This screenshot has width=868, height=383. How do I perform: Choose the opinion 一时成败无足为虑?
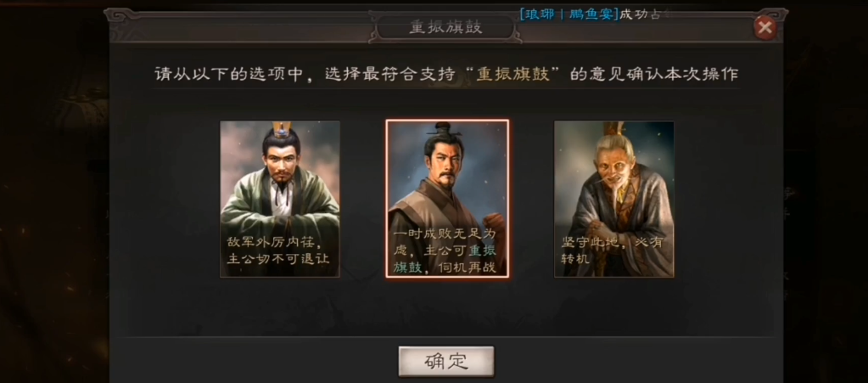coord(444,251)
